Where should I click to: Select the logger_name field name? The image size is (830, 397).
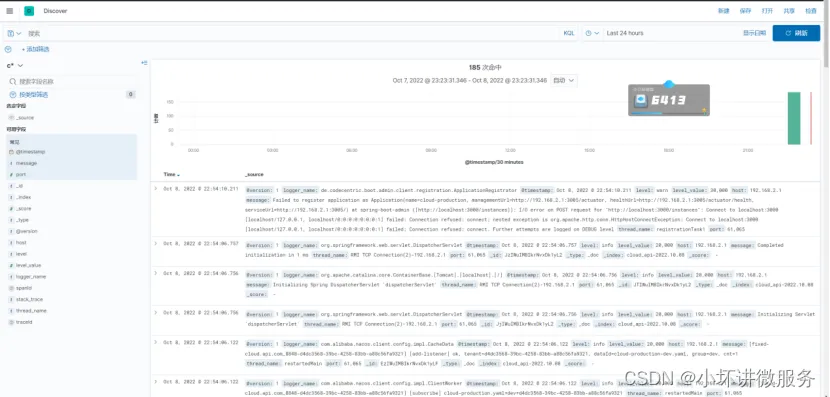[x=31, y=277]
